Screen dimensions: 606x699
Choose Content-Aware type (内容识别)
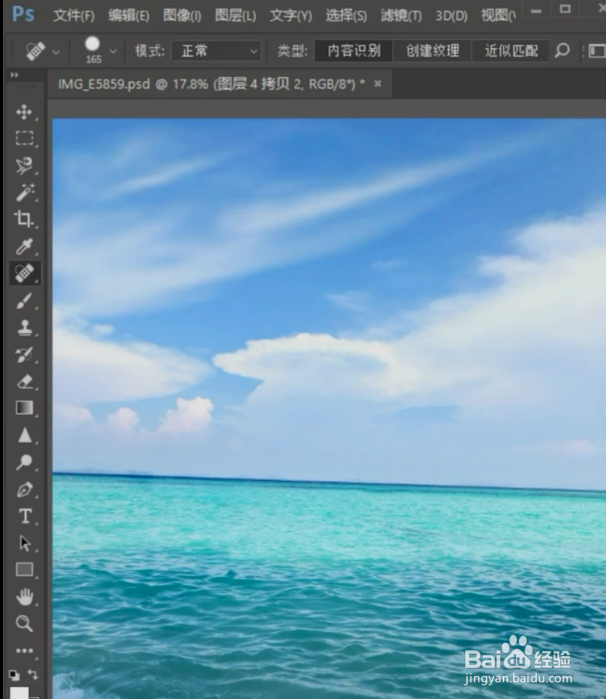pyautogui.click(x=354, y=50)
